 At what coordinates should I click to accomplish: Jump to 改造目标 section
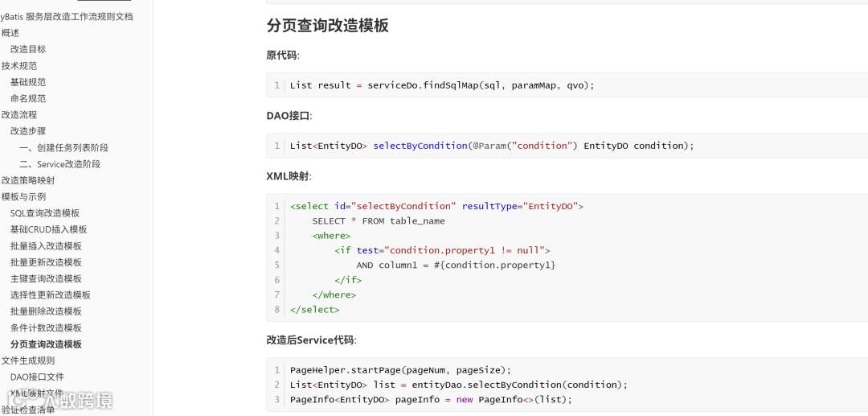pos(28,49)
